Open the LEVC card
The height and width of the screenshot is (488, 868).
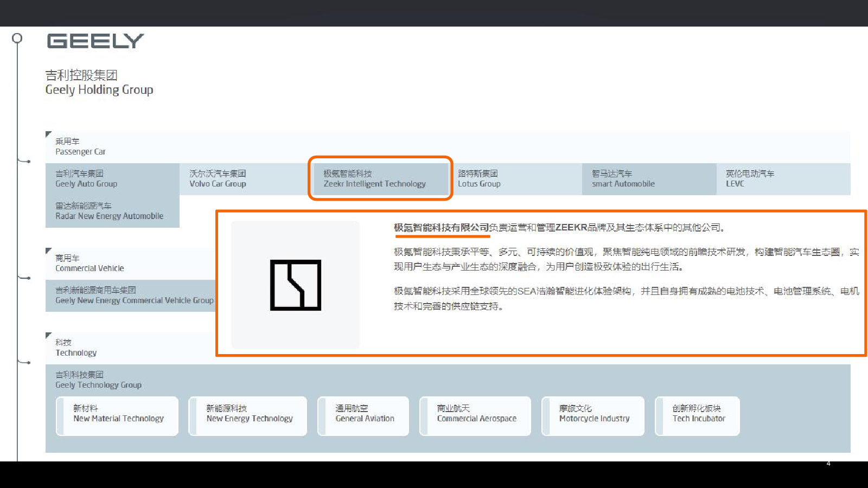tap(783, 179)
